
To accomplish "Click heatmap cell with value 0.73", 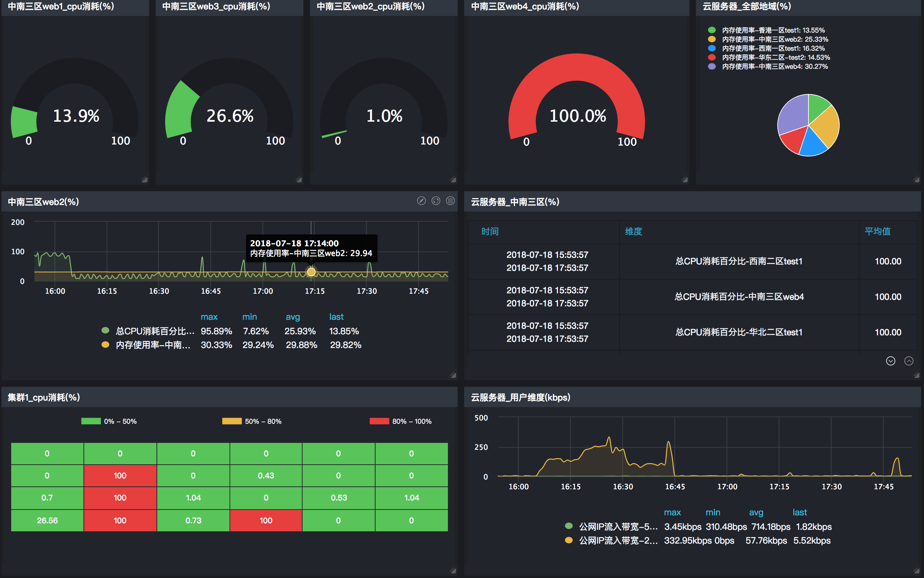I will click(193, 520).
